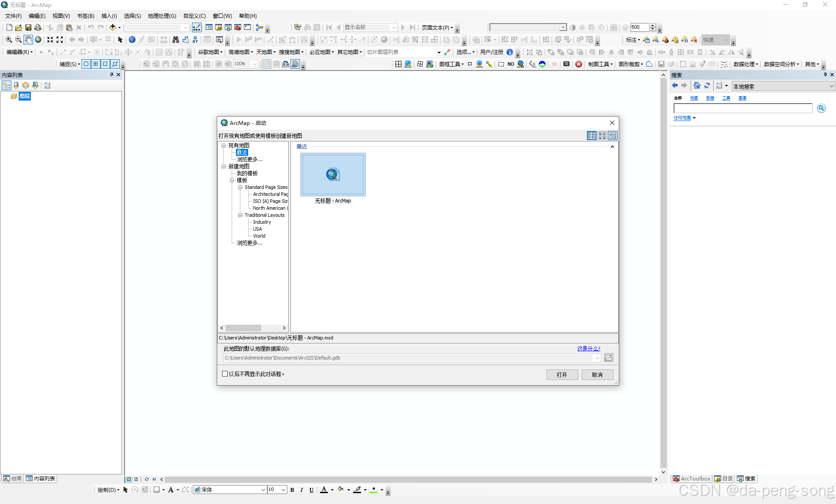Click the open folder icon toolbar button

click(19, 27)
